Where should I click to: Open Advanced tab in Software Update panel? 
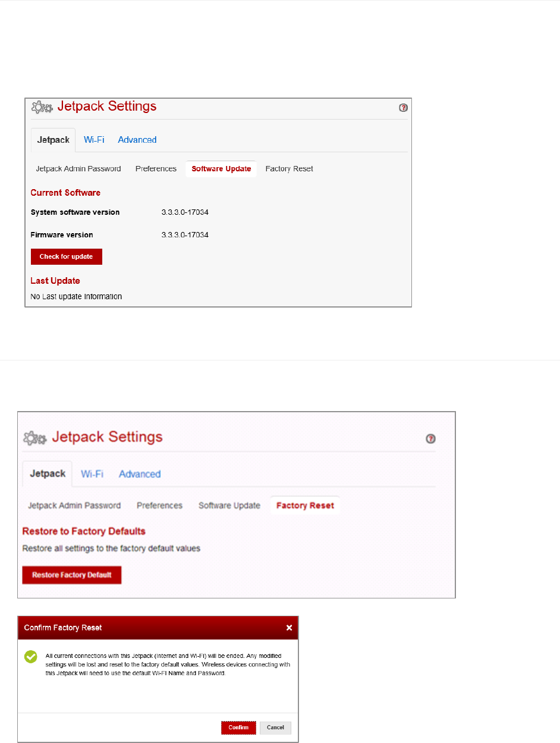coord(137,140)
